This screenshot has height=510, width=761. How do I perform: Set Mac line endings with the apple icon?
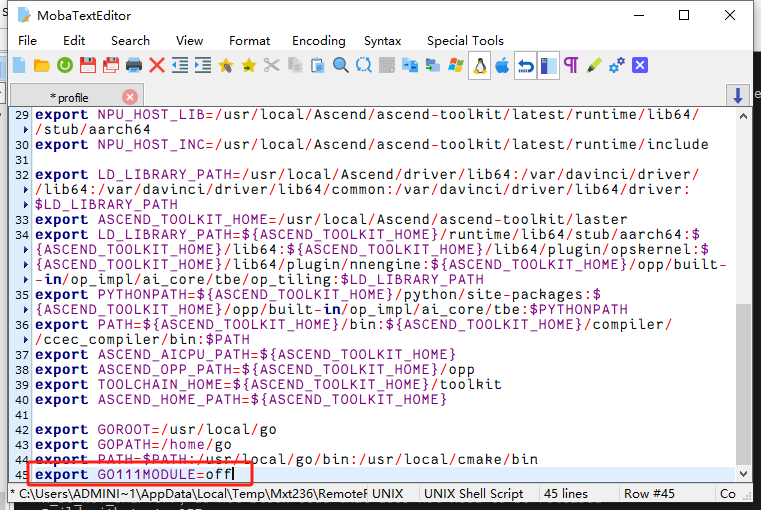pos(502,66)
